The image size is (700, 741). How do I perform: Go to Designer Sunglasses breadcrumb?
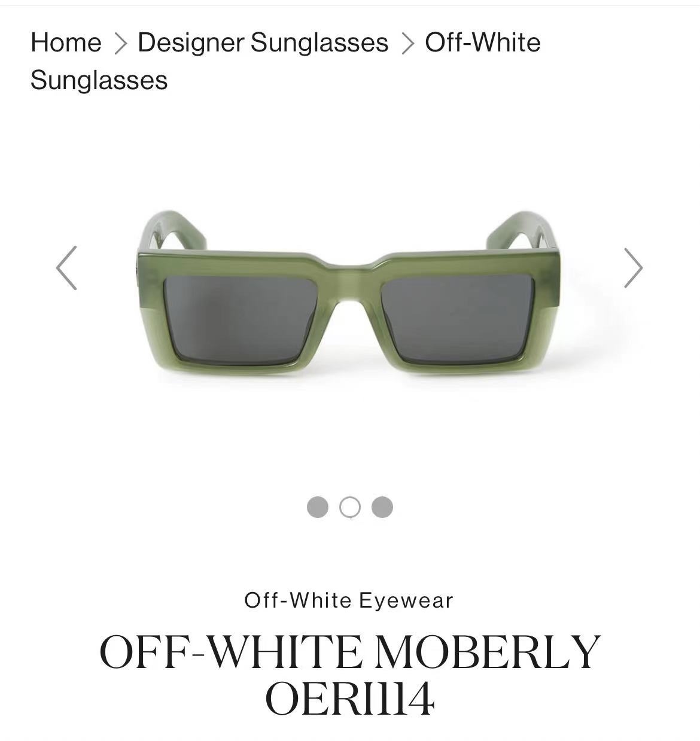(263, 42)
